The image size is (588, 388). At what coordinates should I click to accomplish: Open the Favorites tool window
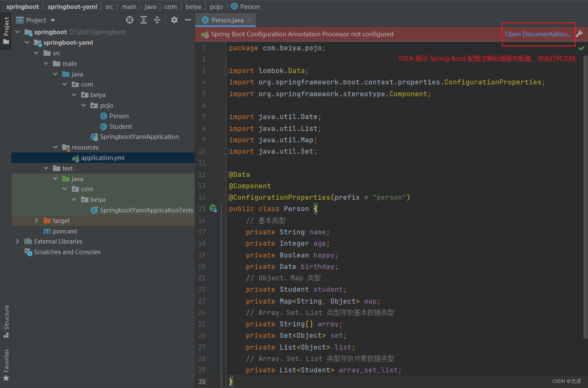point(6,364)
